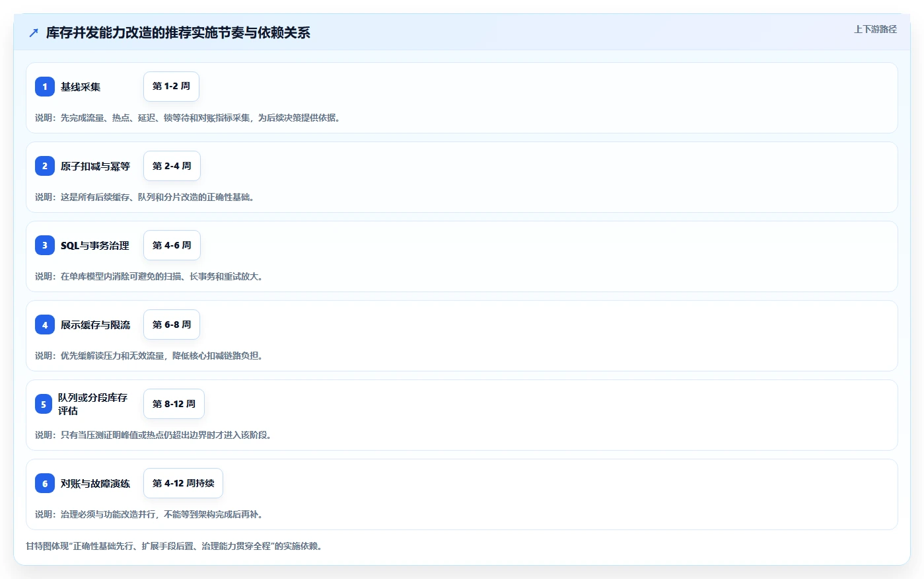Click the 第 2-4 周 time chip
The width and height of the screenshot is (924, 579).
click(172, 166)
